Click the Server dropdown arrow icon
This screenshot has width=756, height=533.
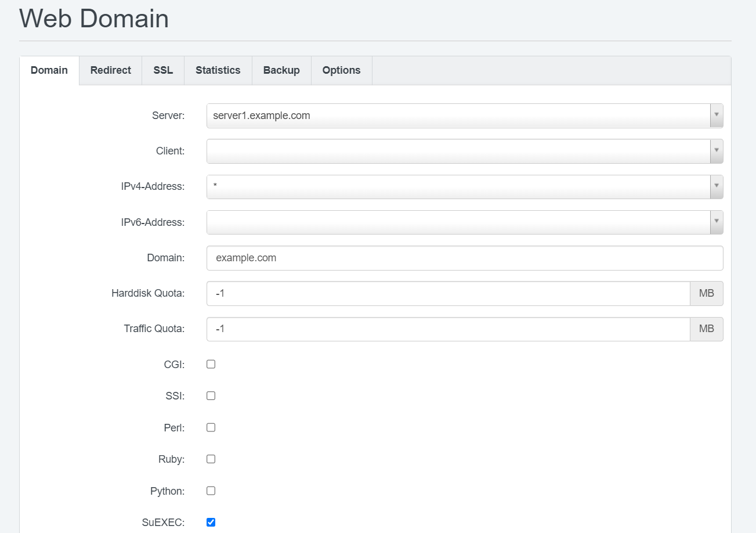tap(717, 116)
